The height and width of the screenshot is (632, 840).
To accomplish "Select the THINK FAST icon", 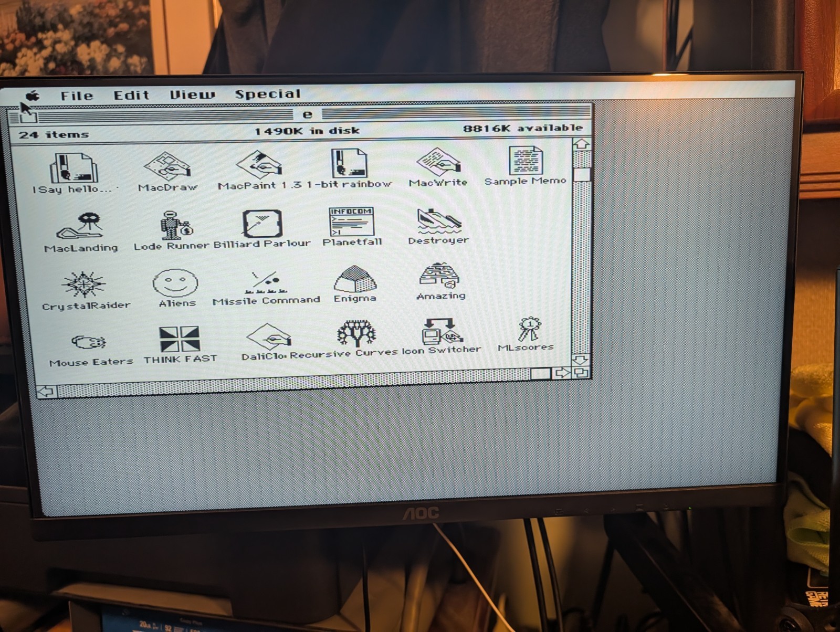I will point(179,339).
